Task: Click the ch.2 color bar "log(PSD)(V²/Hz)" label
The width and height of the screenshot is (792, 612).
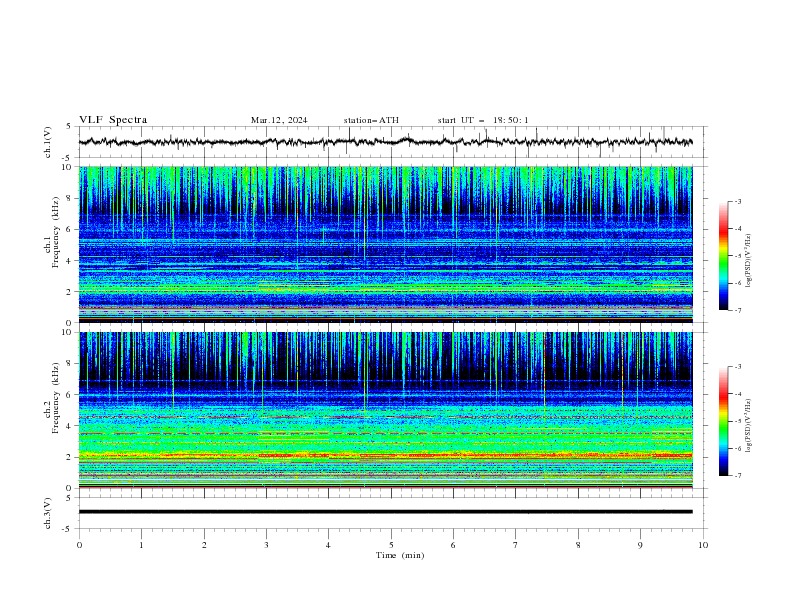Action: coord(749,426)
